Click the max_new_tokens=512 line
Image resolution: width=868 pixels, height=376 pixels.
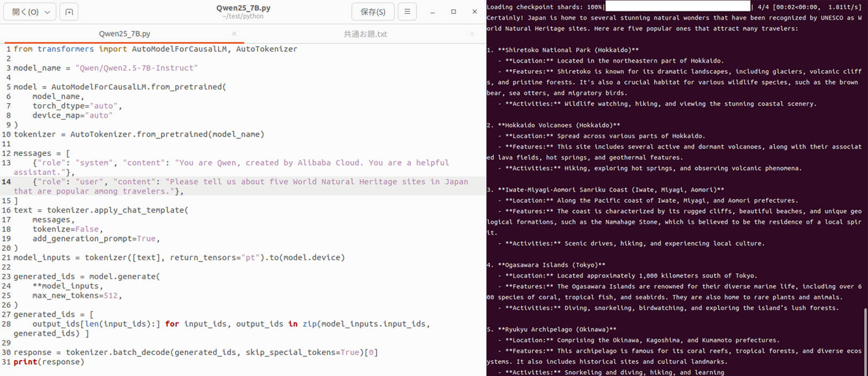(x=77, y=296)
